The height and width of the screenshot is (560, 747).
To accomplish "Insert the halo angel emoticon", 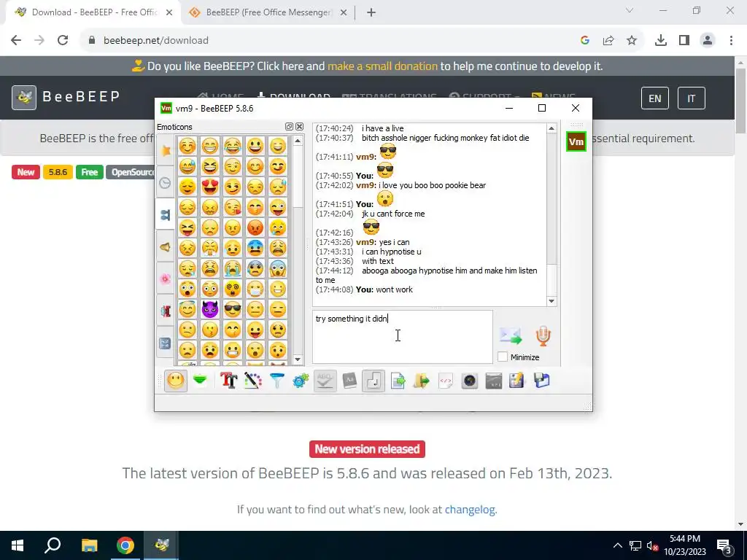I will (187, 309).
